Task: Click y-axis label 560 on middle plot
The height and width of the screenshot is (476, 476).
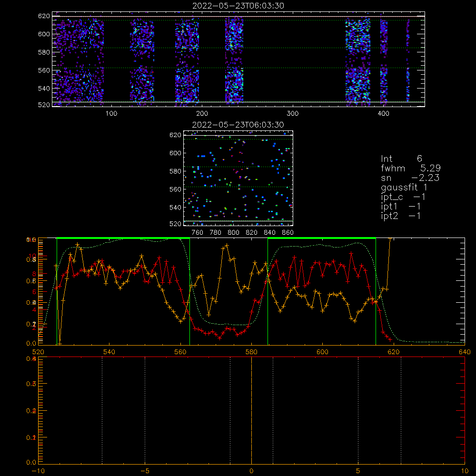Action: click(176, 189)
